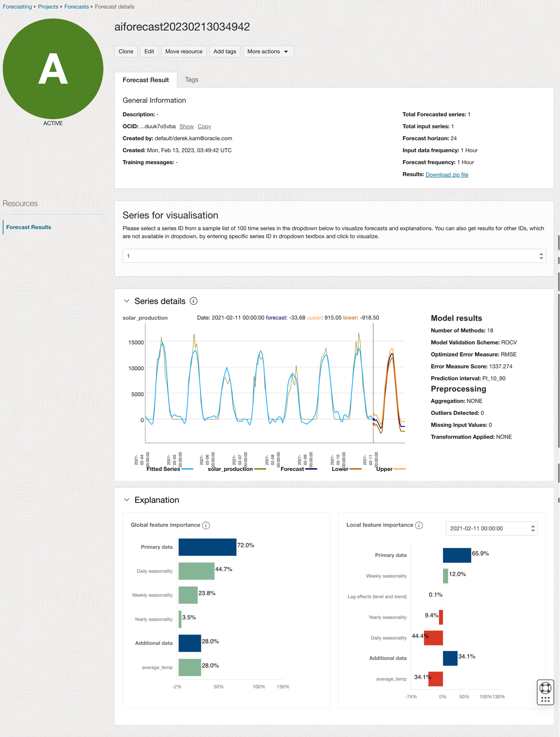560x737 pixels.
Task: Collapse the Series details section
Action: pos(127,301)
